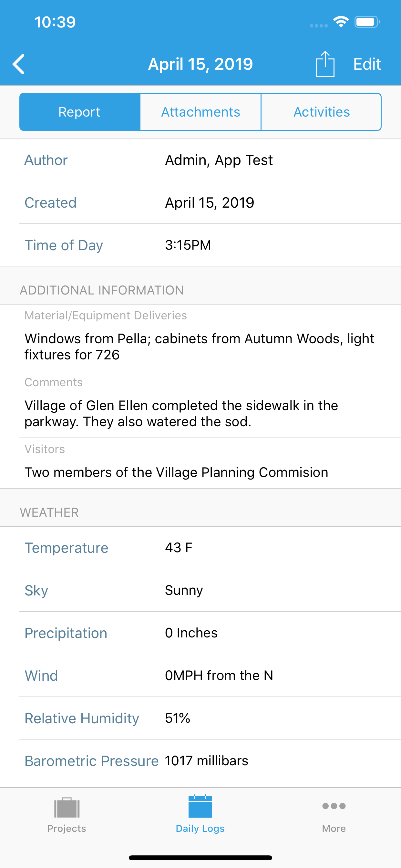The width and height of the screenshot is (401, 868).
Task: Tap the April 15, 2019 title
Action: 200,64
